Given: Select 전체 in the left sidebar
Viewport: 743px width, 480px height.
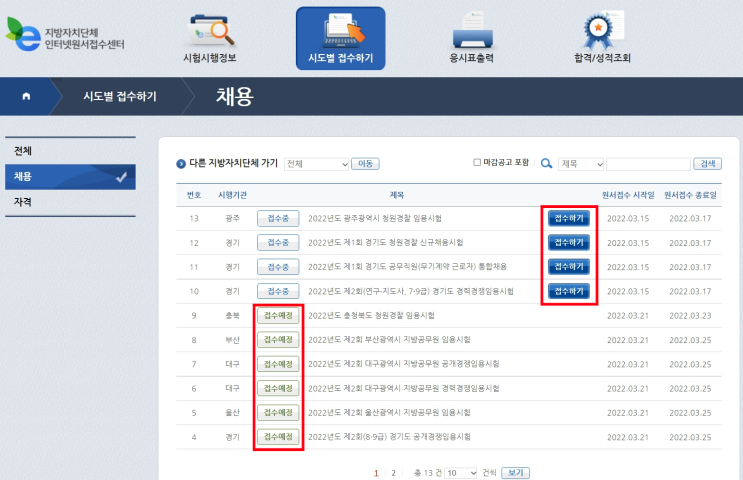Looking at the screenshot, I should tap(70, 151).
